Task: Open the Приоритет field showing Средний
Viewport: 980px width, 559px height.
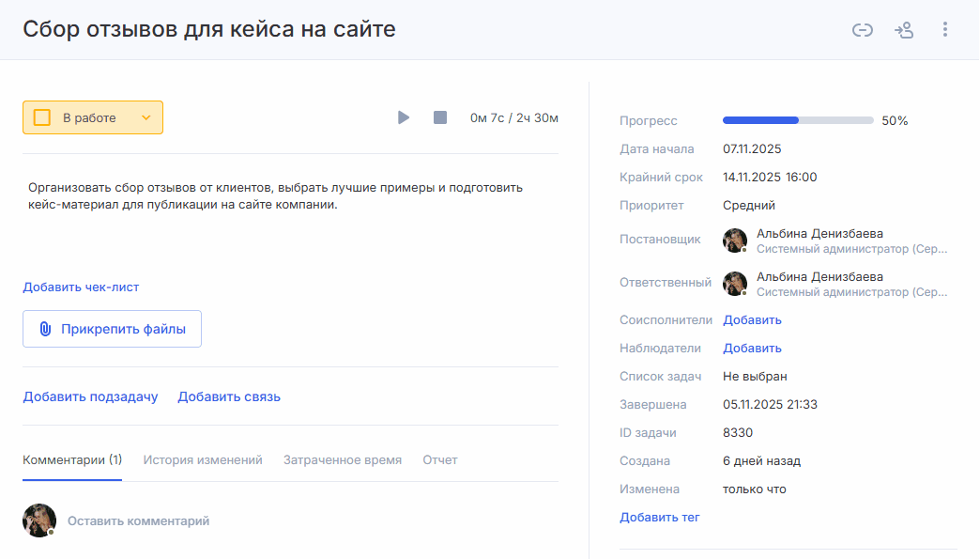Action: point(748,205)
